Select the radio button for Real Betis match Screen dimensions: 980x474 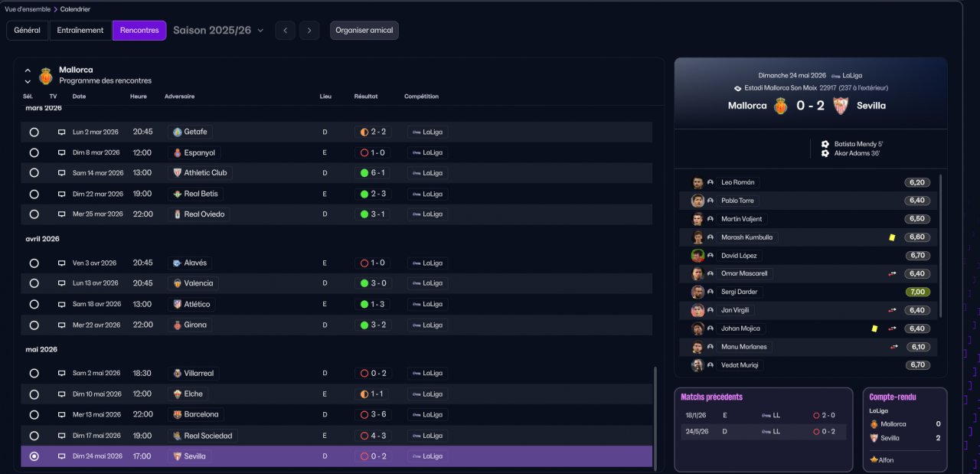[x=34, y=194]
